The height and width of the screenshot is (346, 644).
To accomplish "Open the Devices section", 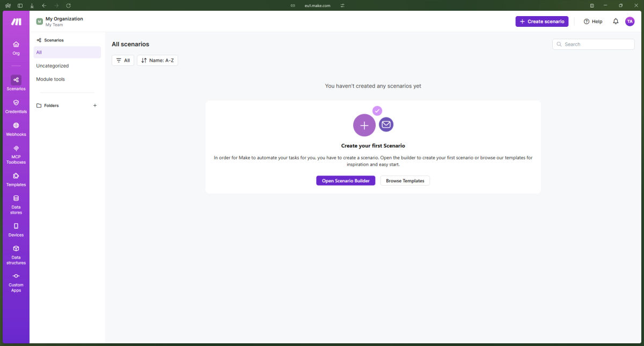I will tap(16, 229).
